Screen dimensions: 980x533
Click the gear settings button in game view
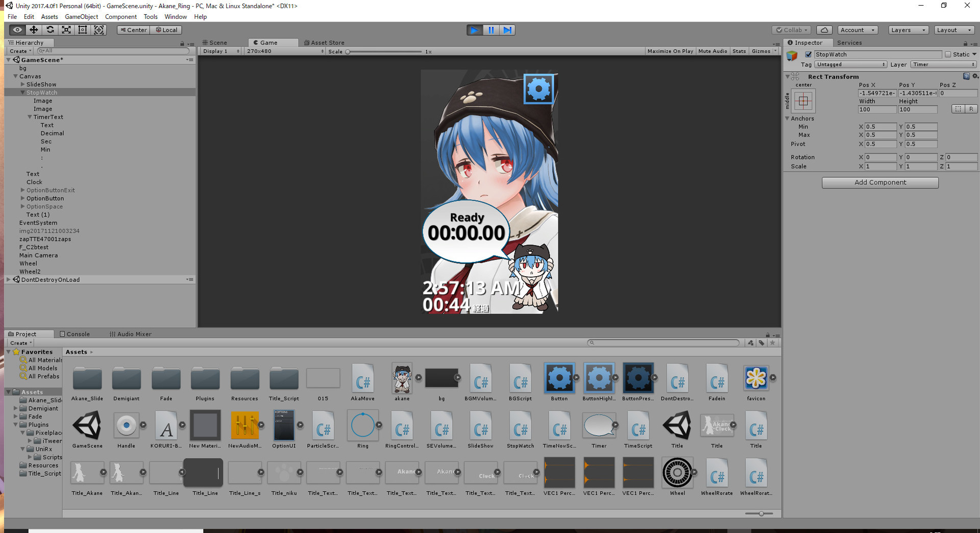[x=538, y=89]
